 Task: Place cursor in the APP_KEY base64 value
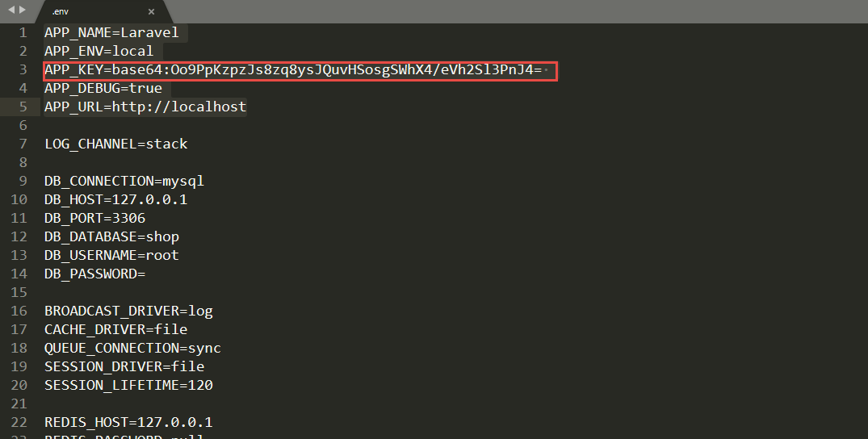click(323, 70)
